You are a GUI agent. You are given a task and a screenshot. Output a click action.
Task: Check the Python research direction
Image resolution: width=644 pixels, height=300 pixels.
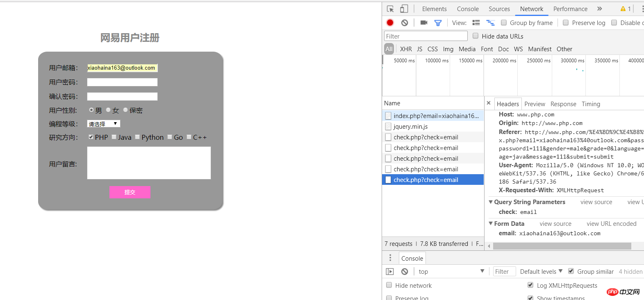pyautogui.click(x=137, y=137)
